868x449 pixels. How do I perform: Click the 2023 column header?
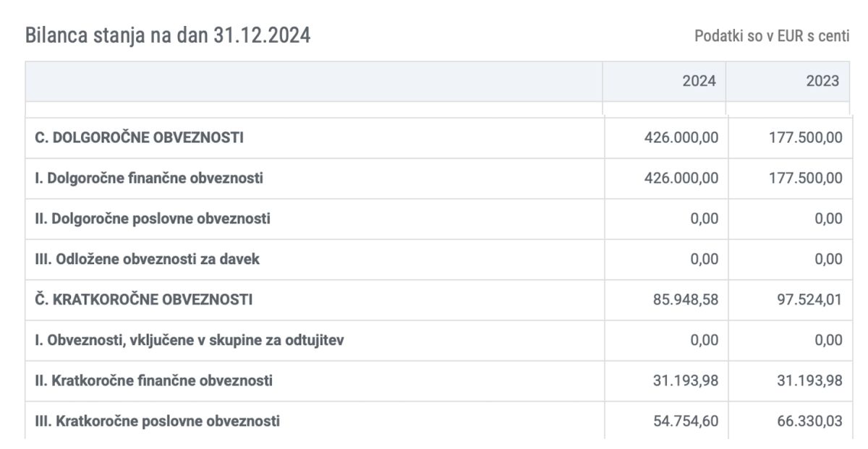(x=822, y=81)
